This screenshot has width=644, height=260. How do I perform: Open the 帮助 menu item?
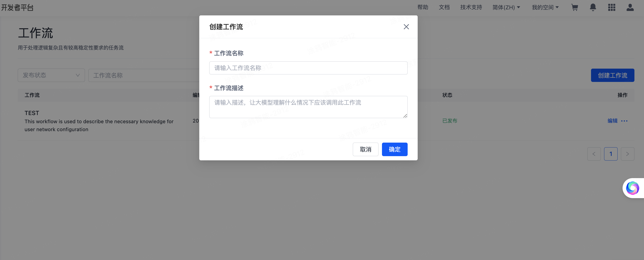point(423,7)
